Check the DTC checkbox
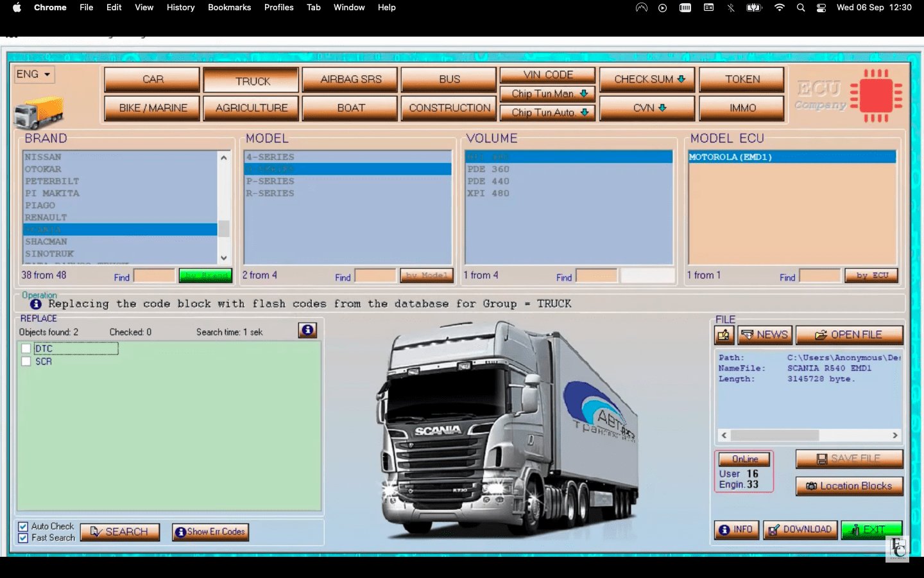This screenshot has height=578, width=924. (26, 349)
